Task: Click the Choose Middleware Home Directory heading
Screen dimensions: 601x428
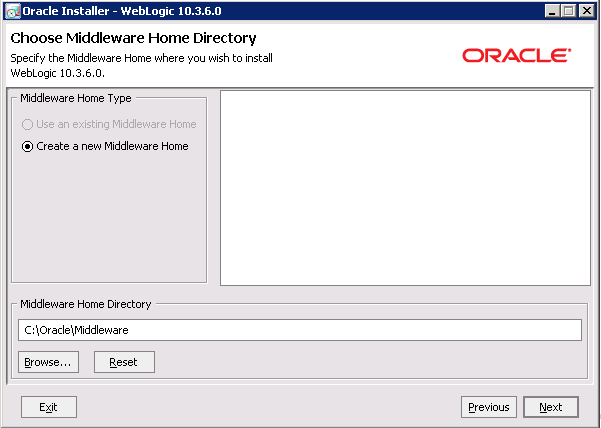Action: tap(133, 38)
